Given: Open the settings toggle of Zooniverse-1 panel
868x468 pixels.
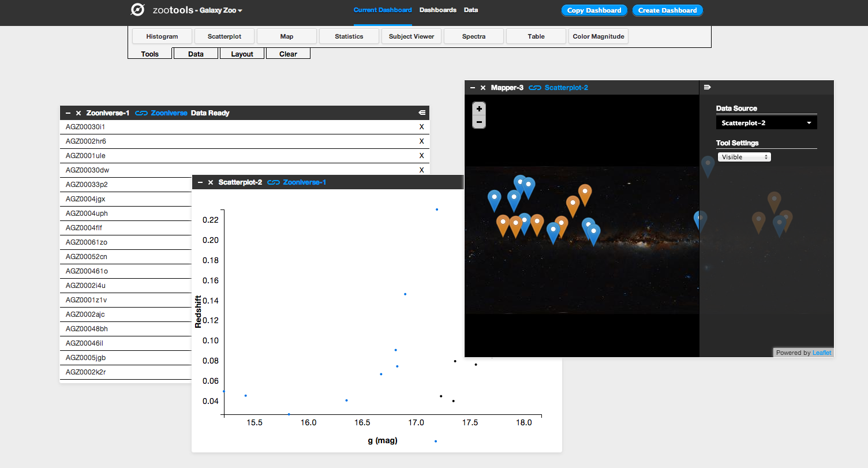Looking at the screenshot, I should click(422, 113).
